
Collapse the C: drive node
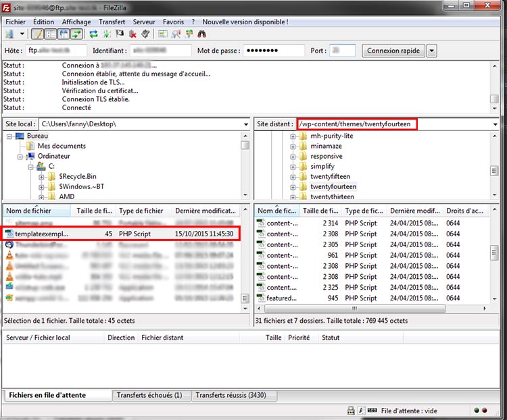click(30, 167)
